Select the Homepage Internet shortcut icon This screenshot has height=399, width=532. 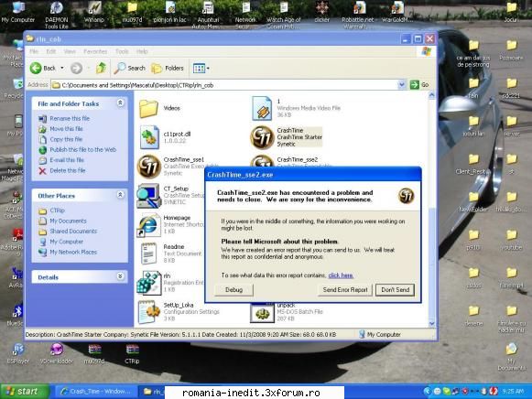click(148, 225)
